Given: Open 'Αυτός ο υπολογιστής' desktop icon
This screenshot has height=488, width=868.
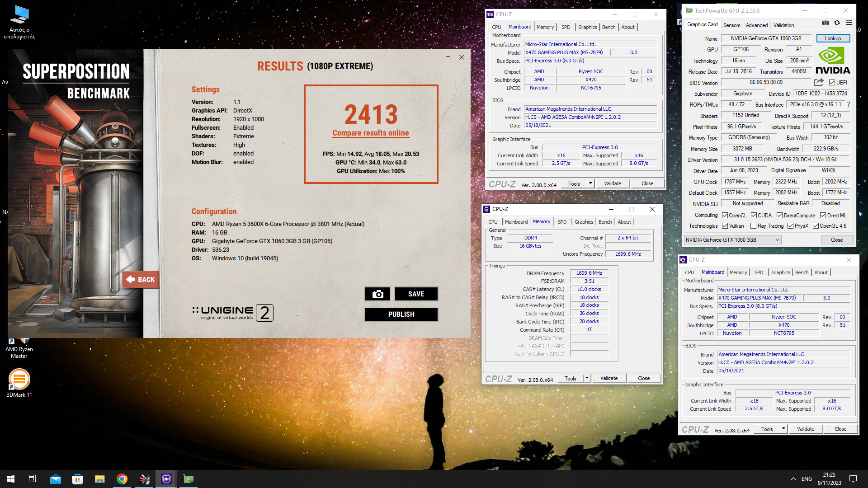Looking at the screenshot, I should [x=19, y=23].
